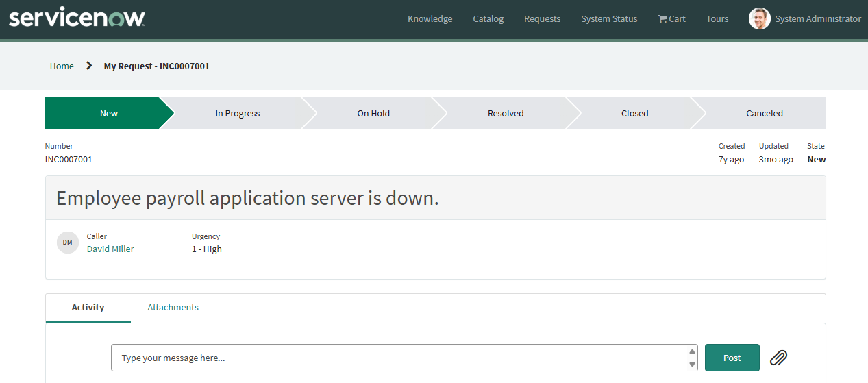Screen dimensions: 868x383
Task: Switch to the Activity tab
Action: click(x=88, y=308)
